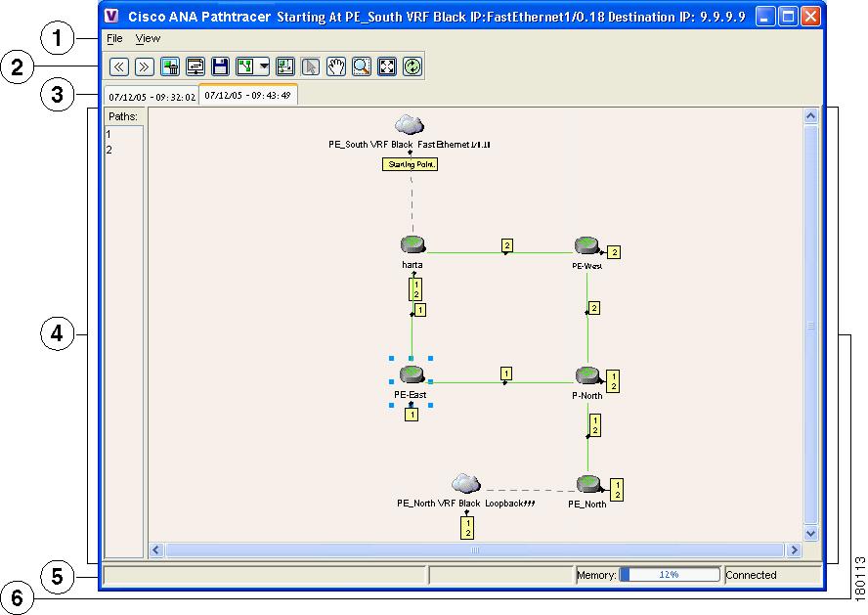Open the View menu
The width and height of the screenshot is (868, 615).
pyautogui.click(x=148, y=39)
